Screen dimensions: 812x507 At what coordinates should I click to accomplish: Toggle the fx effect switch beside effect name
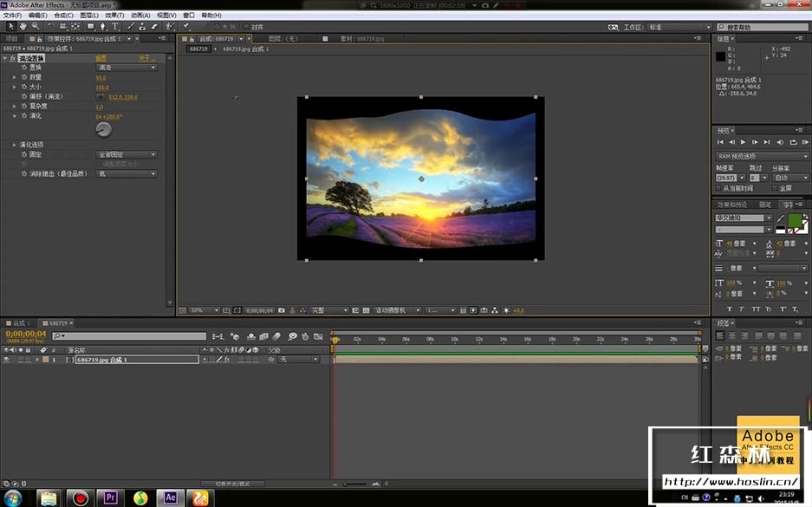[x=12, y=59]
